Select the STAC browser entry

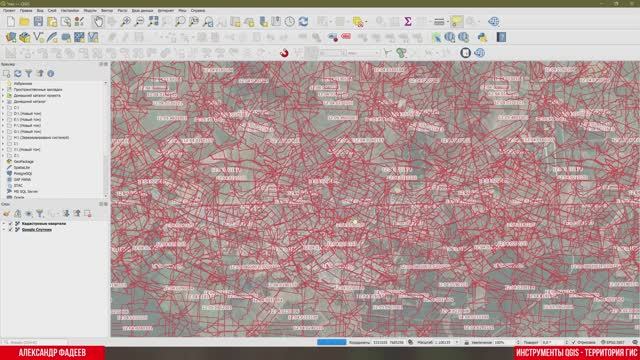click(18, 185)
